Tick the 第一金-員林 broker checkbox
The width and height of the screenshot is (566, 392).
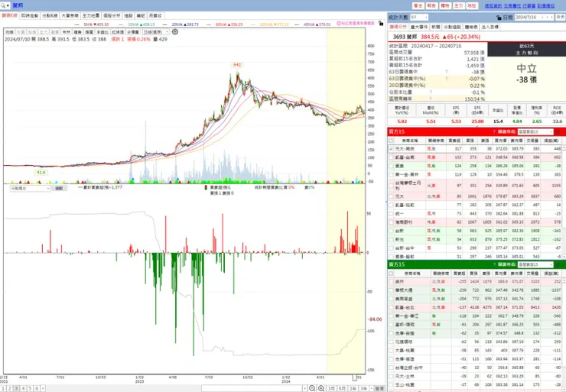pos(391,174)
